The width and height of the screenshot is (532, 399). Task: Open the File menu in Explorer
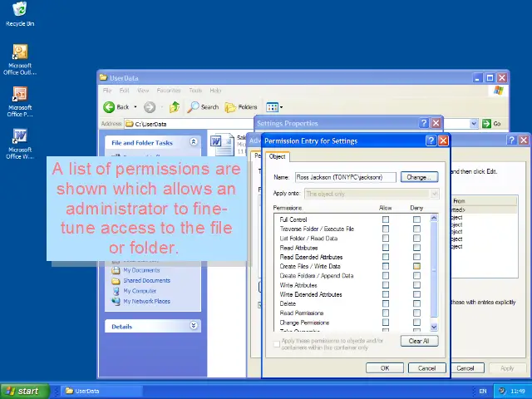107,91
